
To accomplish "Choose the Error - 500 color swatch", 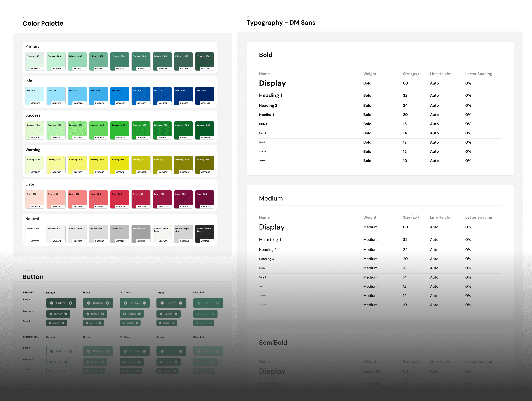I will coord(119,199).
